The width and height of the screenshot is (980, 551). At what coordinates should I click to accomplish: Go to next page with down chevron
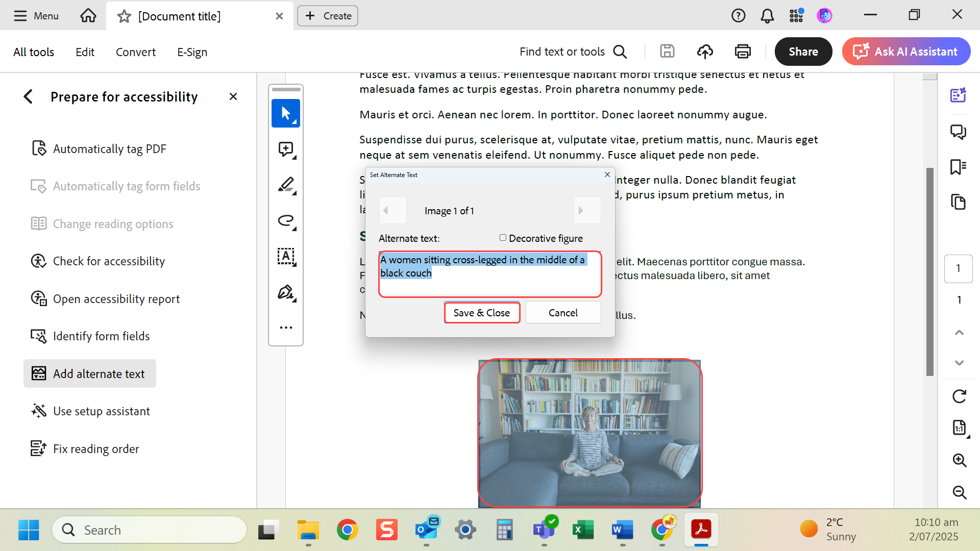(959, 363)
